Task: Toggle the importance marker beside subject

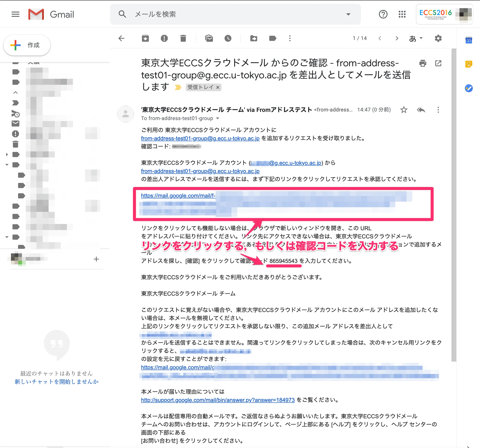Action: [178, 87]
